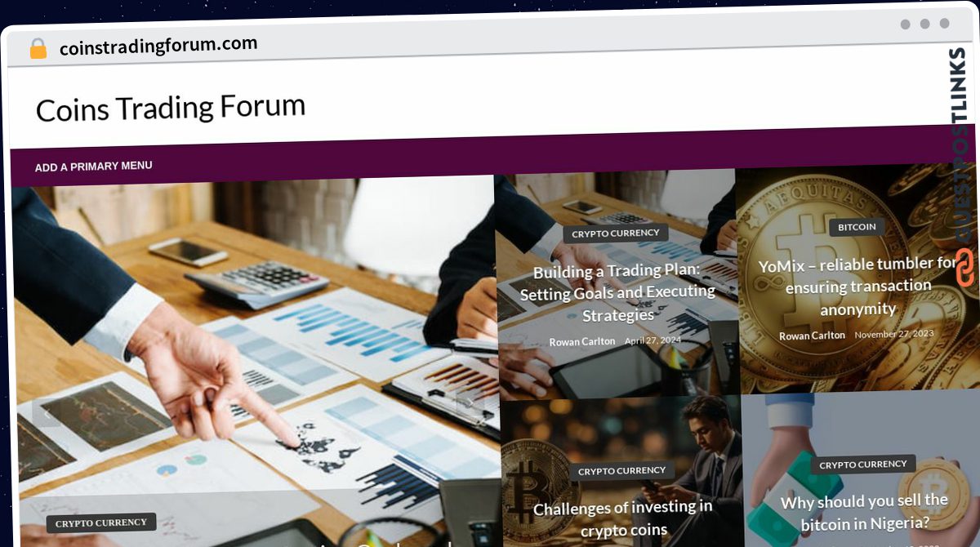Open YoMix reliable tumbler article
This screenshot has width=980, height=547.
tap(857, 286)
